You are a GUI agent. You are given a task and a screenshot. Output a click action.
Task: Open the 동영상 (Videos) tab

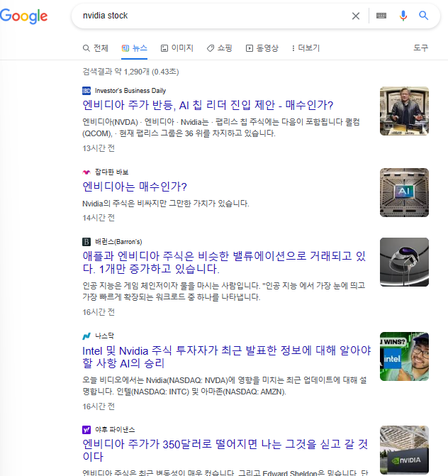(262, 48)
